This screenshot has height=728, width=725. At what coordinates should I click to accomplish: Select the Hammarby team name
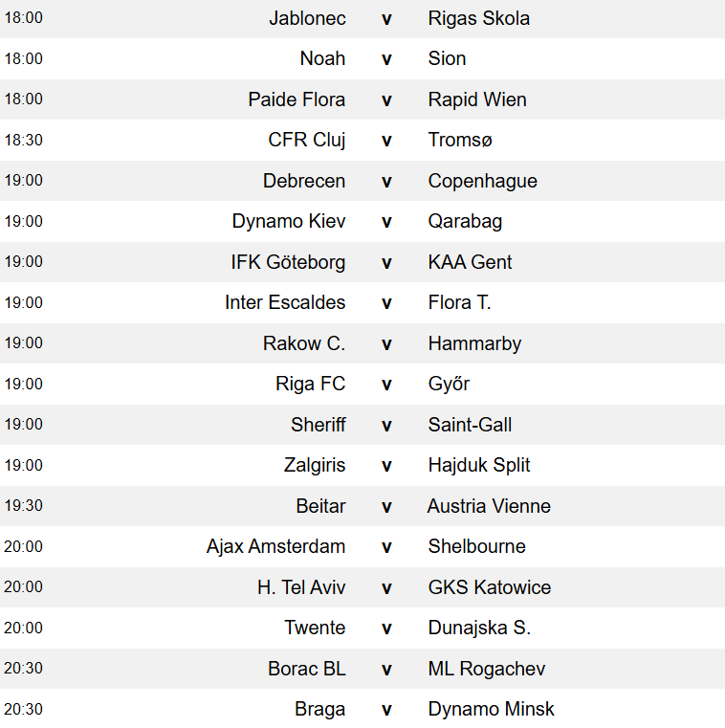click(474, 343)
